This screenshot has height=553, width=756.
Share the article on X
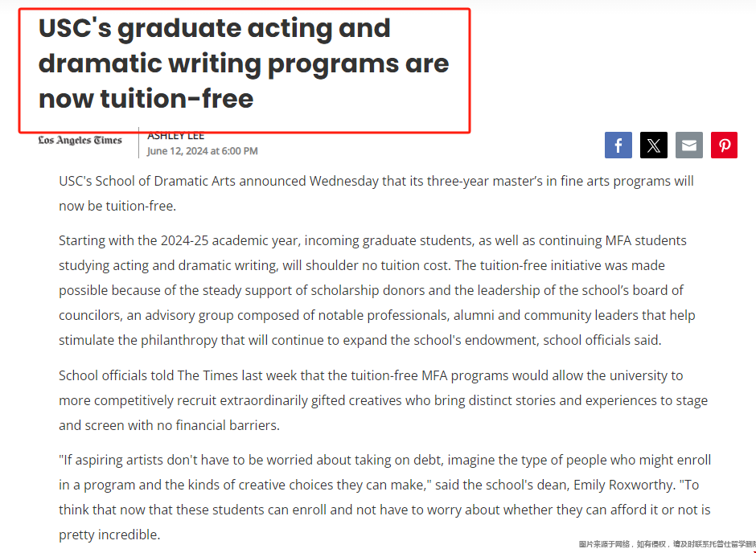tap(653, 145)
